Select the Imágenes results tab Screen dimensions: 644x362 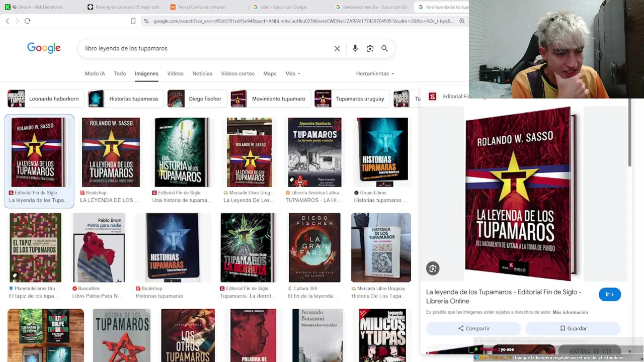(146, 73)
